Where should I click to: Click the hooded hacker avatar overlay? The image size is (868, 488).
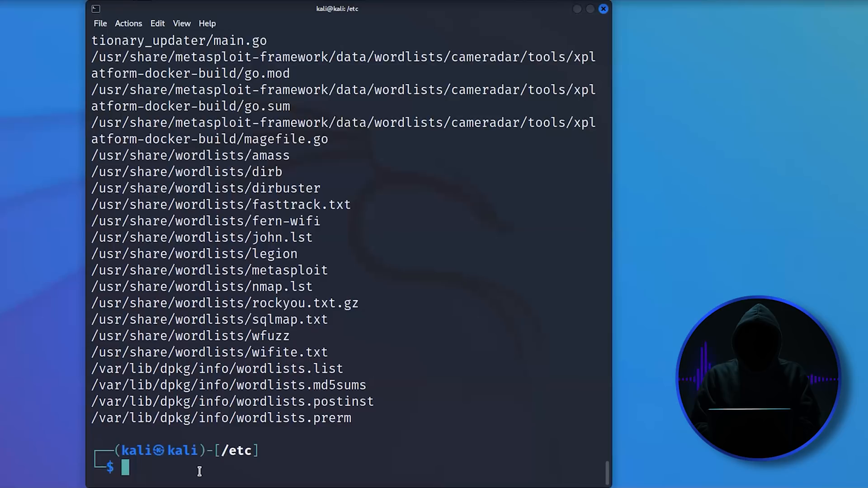tap(758, 378)
